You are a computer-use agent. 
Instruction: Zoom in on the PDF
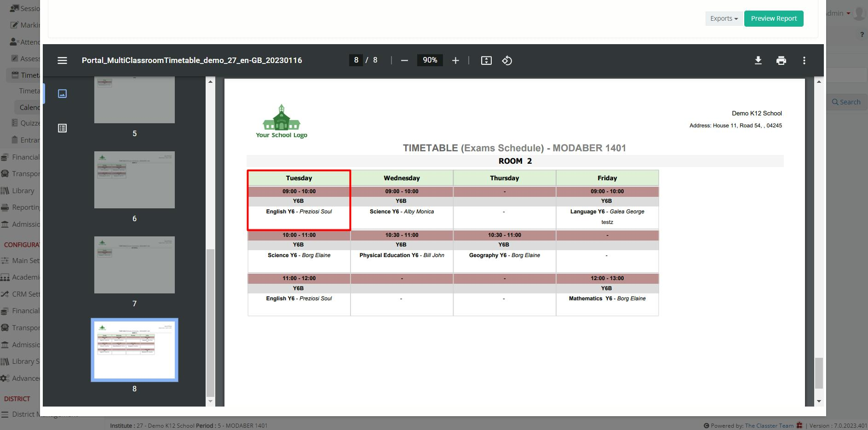tap(455, 60)
